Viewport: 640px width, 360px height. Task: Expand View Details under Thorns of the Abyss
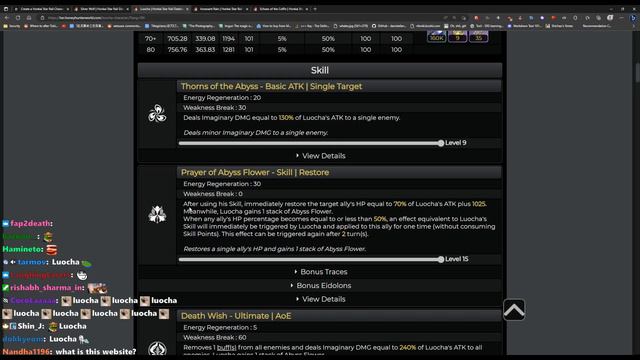pyautogui.click(x=320, y=156)
